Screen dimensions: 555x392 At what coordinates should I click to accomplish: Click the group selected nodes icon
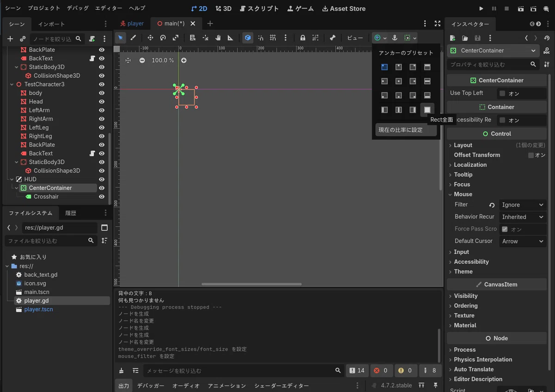point(315,38)
